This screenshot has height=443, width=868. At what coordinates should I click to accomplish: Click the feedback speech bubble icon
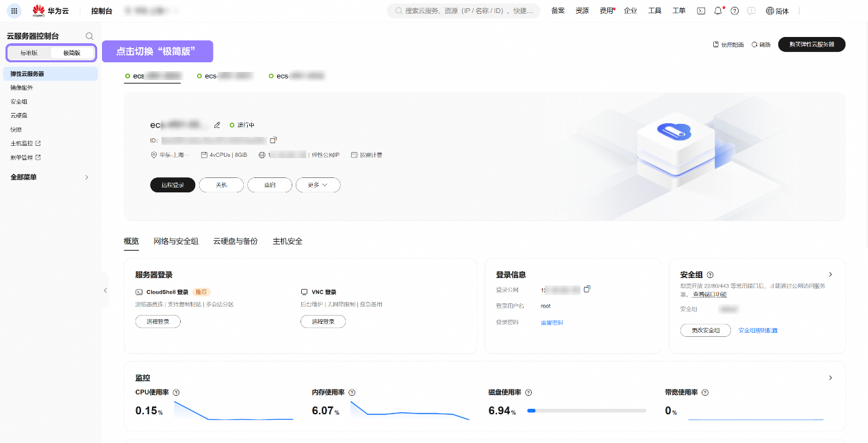(751, 11)
